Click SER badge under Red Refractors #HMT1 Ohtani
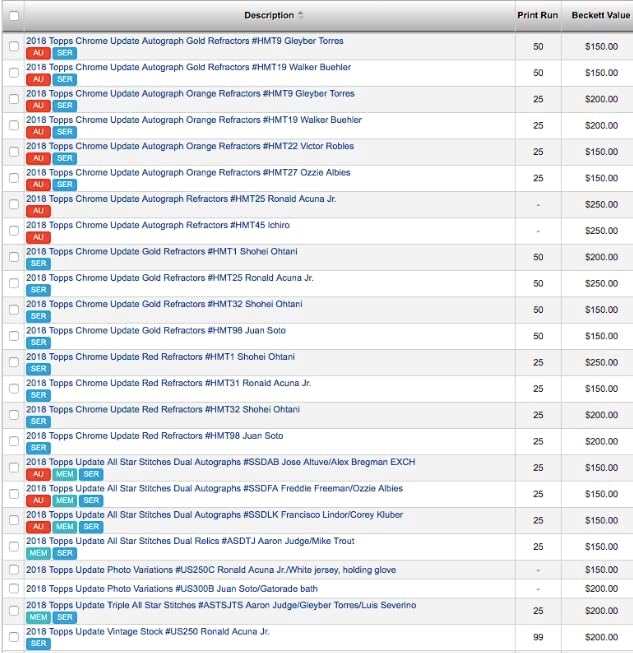 (38, 369)
